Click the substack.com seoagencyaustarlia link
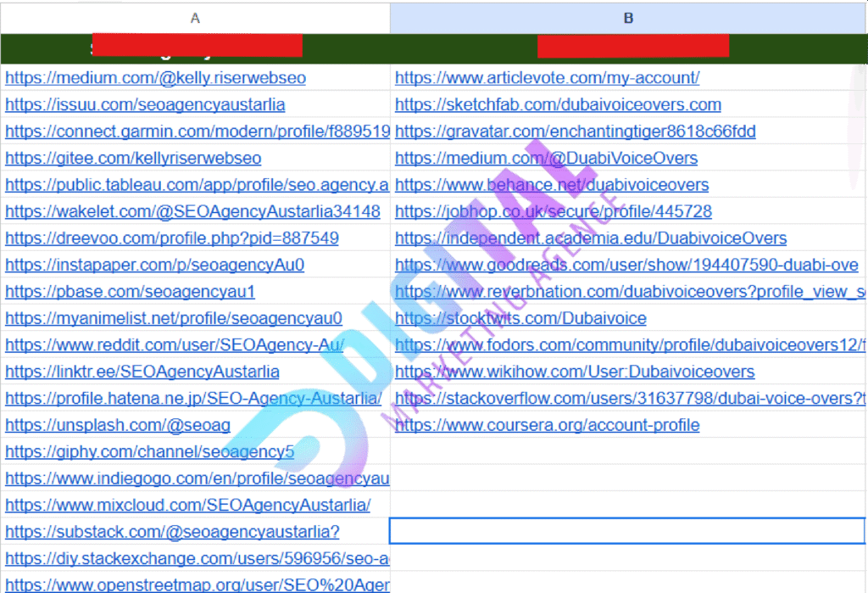 coord(170,532)
